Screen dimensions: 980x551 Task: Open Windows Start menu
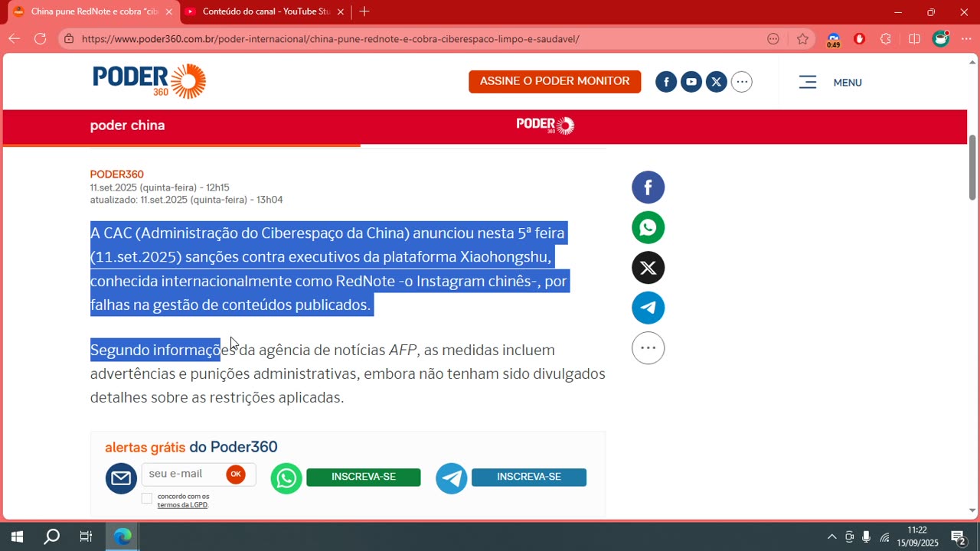(17, 536)
